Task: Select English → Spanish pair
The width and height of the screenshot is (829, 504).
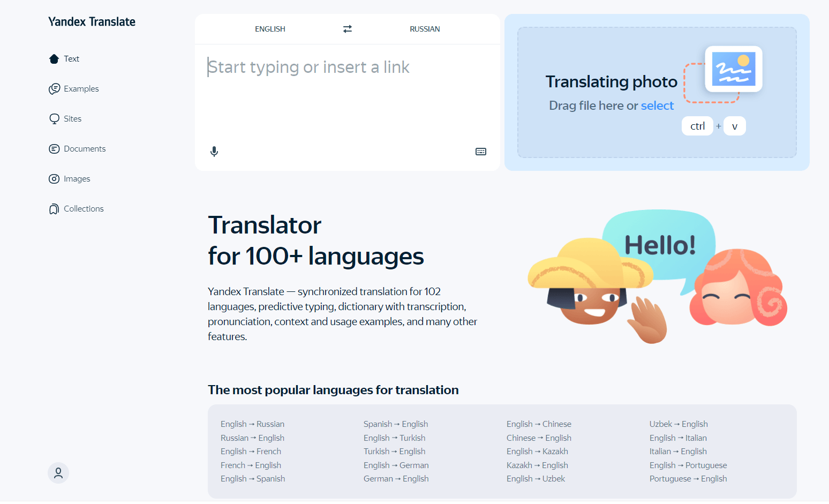Action: pos(253,479)
